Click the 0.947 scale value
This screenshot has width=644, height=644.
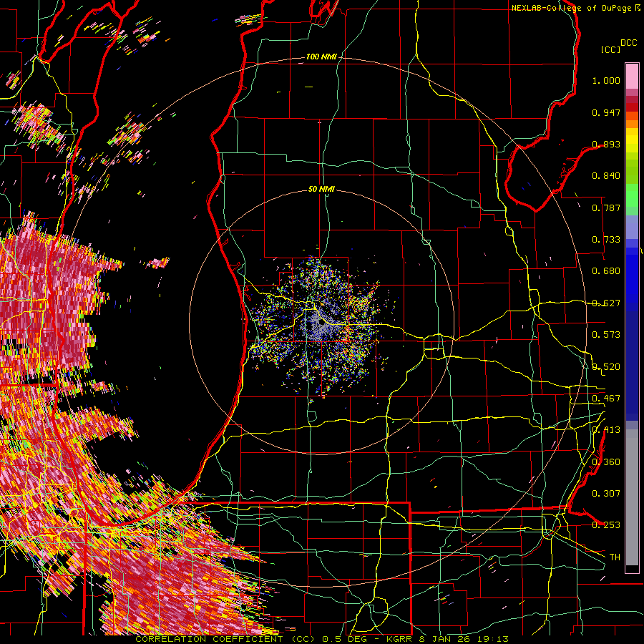pos(606,112)
